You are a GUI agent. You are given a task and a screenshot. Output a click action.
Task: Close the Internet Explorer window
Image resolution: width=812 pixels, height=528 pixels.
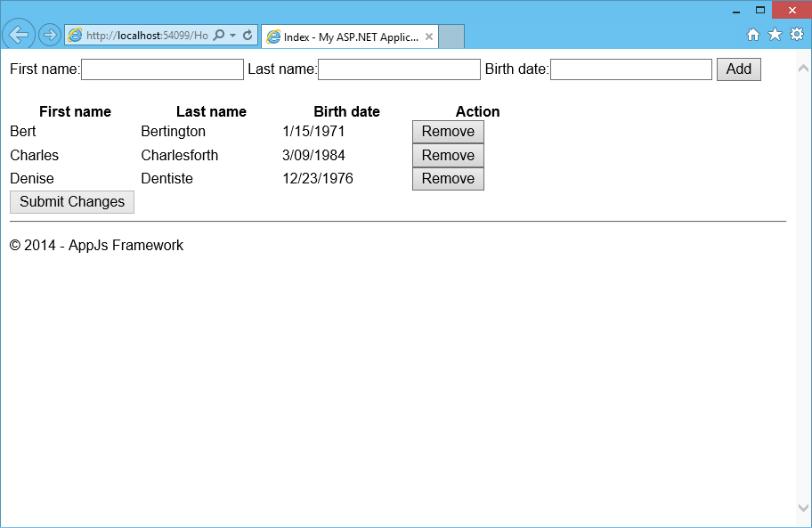tap(792, 10)
